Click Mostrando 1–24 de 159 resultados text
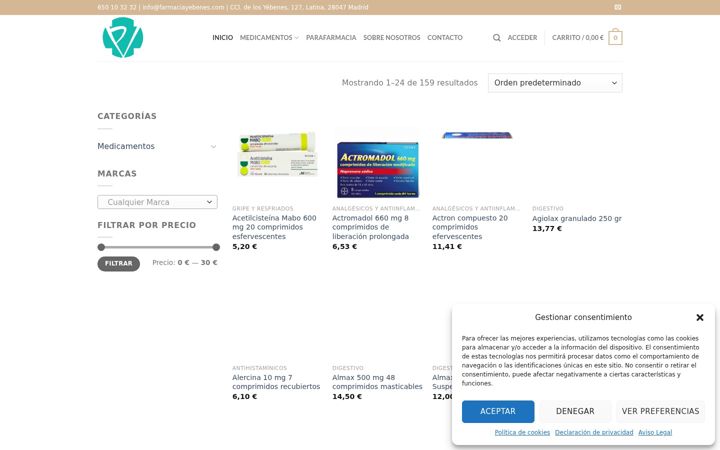720x450 pixels. [410, 83]
